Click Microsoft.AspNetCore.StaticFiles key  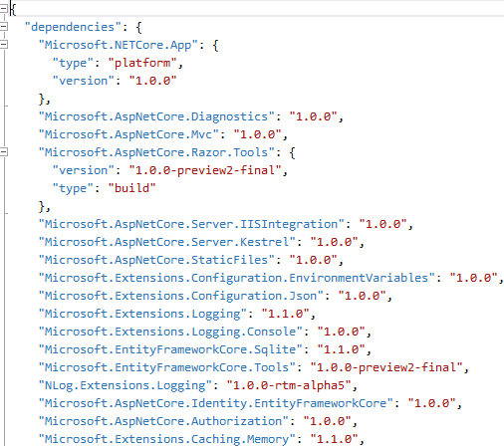[156, 260]
